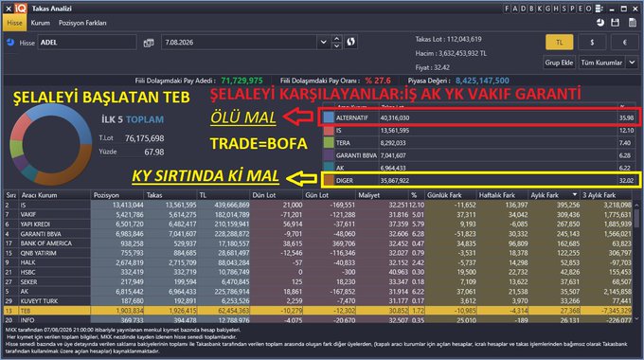Click the H shortcut letter button
Image resolution: width=644 pixels, height=360 pixels.
pos(556,9)
